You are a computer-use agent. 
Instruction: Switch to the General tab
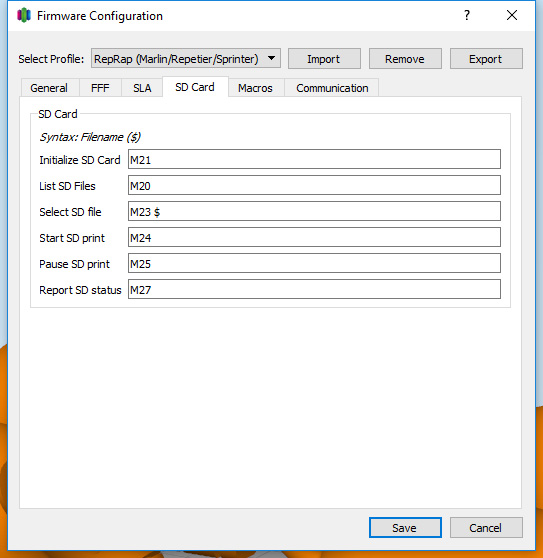[49, 88]
